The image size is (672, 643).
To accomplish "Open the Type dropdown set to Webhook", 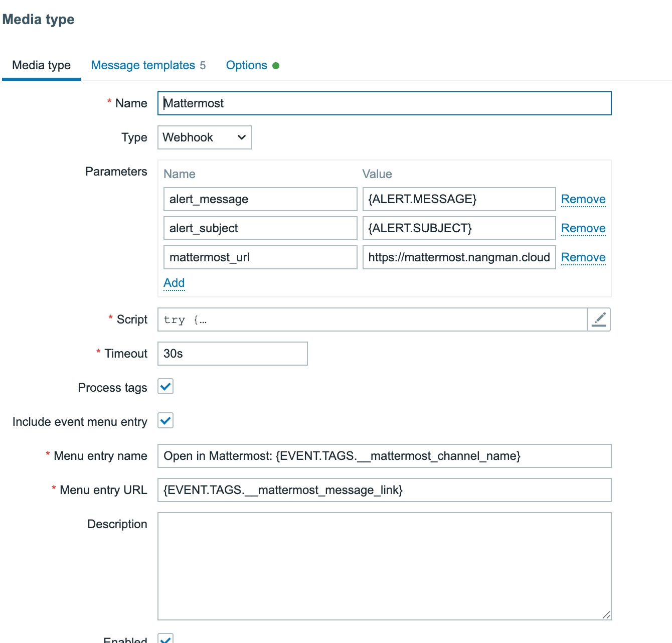I will (x=205, y=137).
